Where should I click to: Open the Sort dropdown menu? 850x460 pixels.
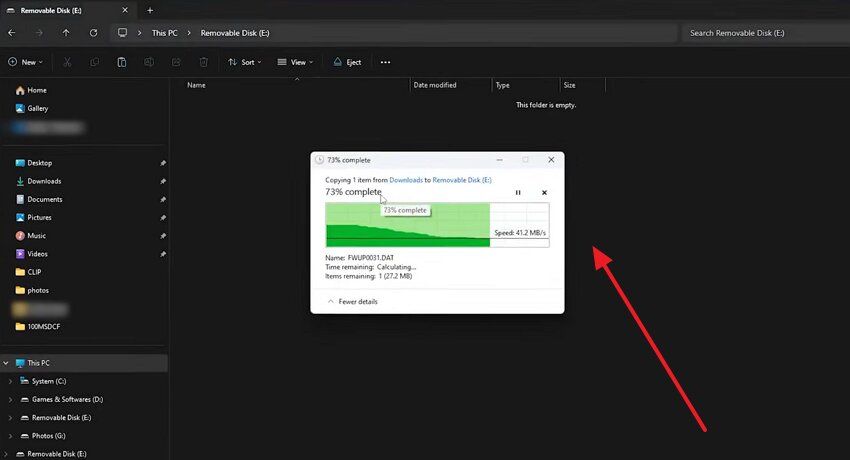pos(244,62)
